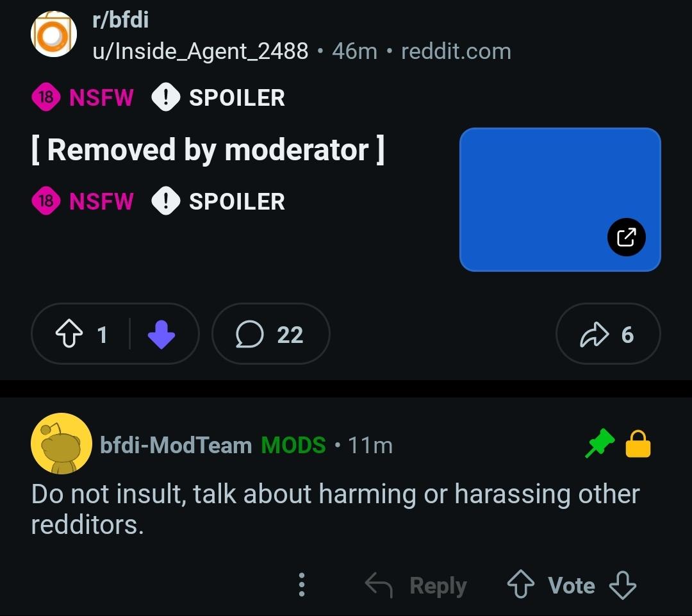The height and width of the screenshot is (616, 692).
Task: Tap the upper SPOILER tag badge
Action: [218, 98]
